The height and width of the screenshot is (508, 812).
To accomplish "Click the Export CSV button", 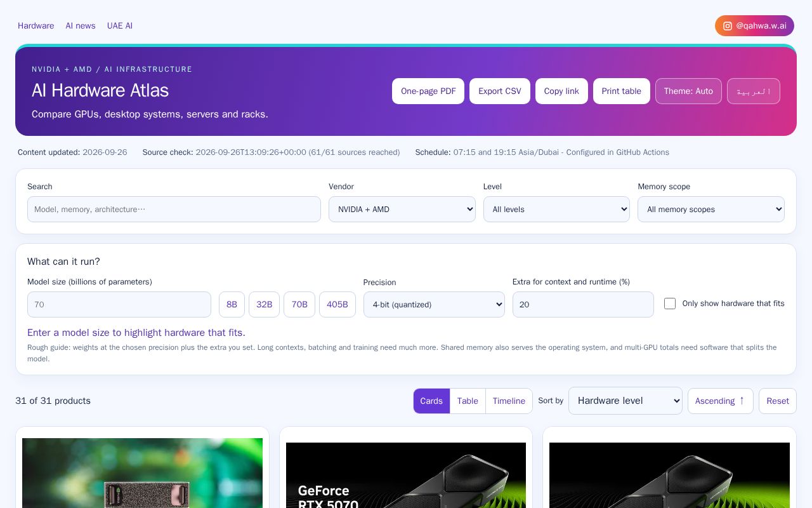I will pos(500,91).
